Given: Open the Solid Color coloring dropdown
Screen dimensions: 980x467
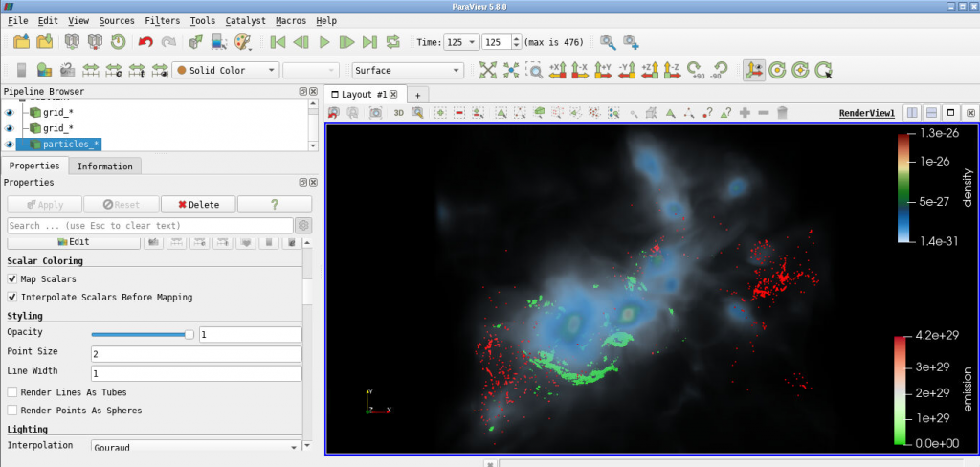Looking at the screenshot, I should (226, 70).
